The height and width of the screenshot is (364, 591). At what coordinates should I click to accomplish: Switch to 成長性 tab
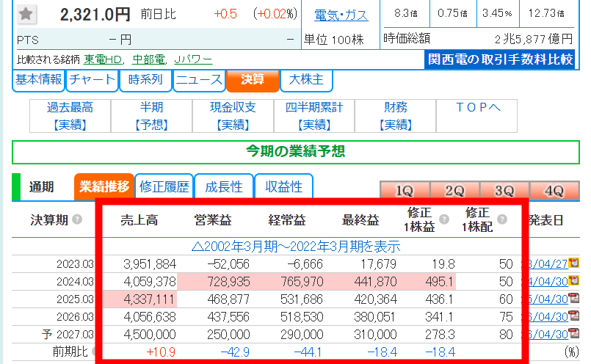pyautogui.click(x=224, y=186)
